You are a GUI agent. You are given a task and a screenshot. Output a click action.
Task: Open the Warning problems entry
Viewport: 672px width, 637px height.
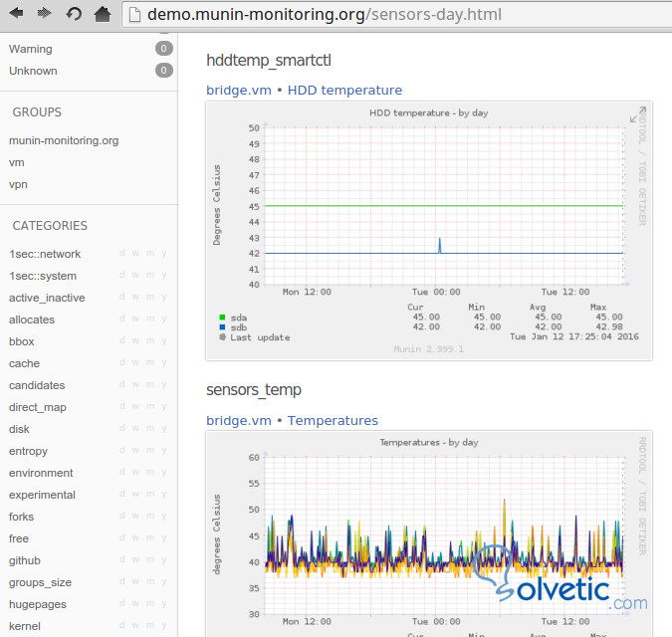click(x=31, y=49)
